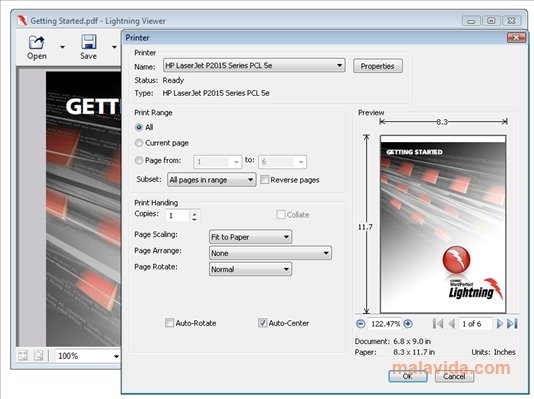
Task: Increase the number of copies
Action: 194,213
